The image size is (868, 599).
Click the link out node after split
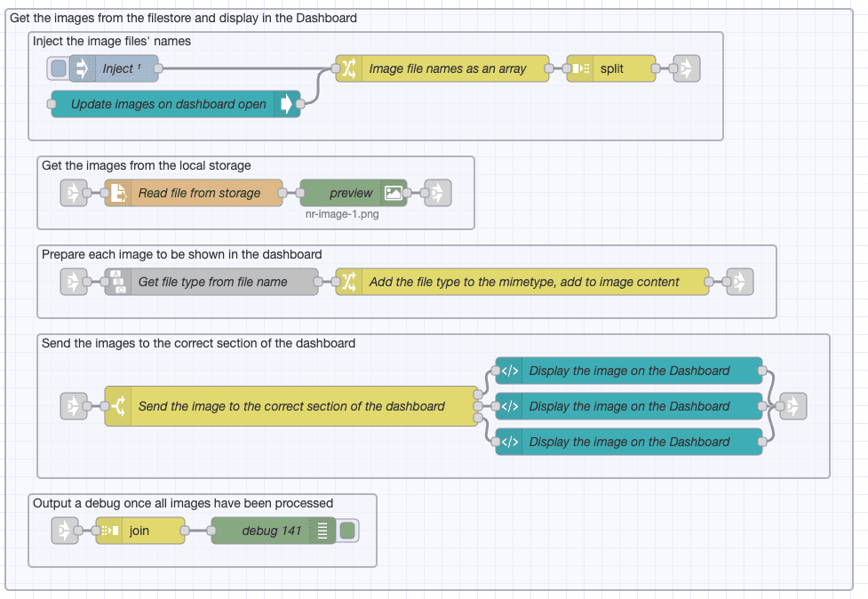coord(686,68)
